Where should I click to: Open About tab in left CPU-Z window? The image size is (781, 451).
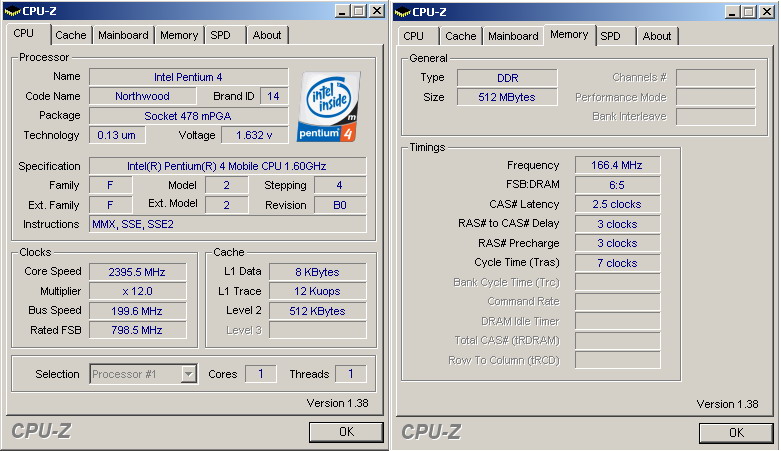coord(267,35)
